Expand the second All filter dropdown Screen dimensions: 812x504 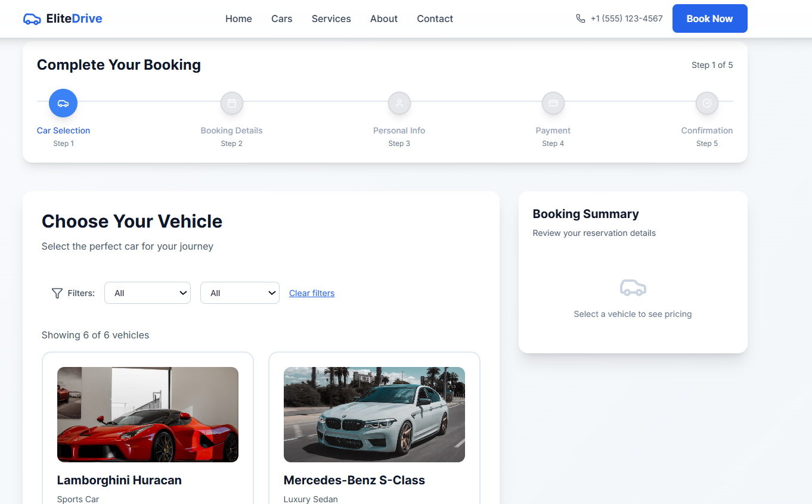coord(240,293)
